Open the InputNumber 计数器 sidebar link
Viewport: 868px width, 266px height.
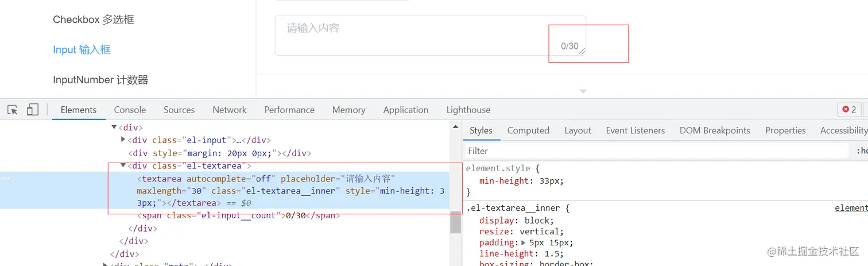coord(100,80)
